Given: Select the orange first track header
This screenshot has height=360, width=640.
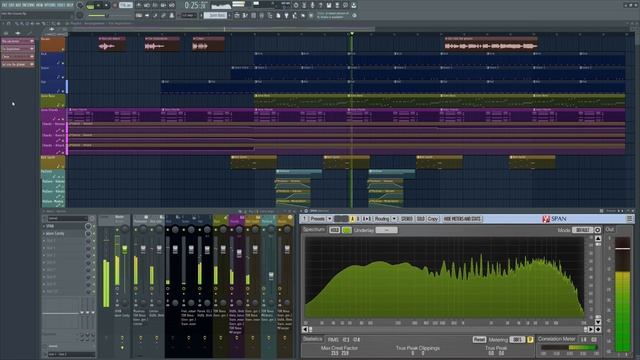Looking at the screenshot, I should click(x=53, y=44).
